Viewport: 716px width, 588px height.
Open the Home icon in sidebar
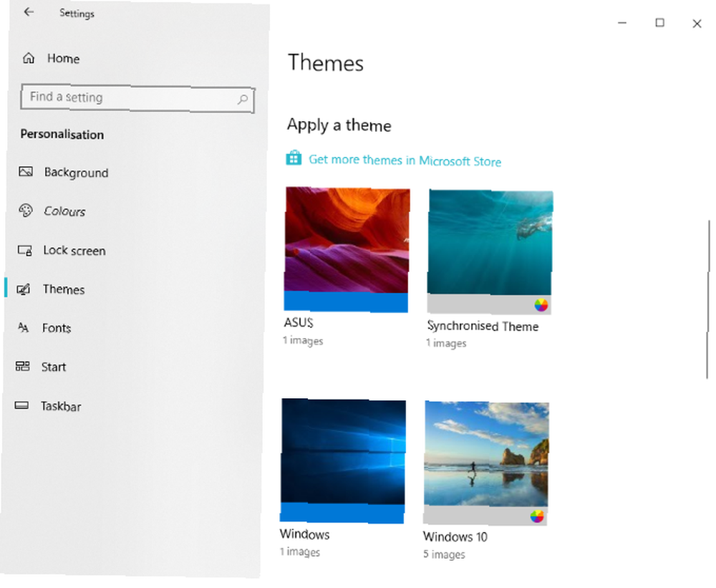29,57
